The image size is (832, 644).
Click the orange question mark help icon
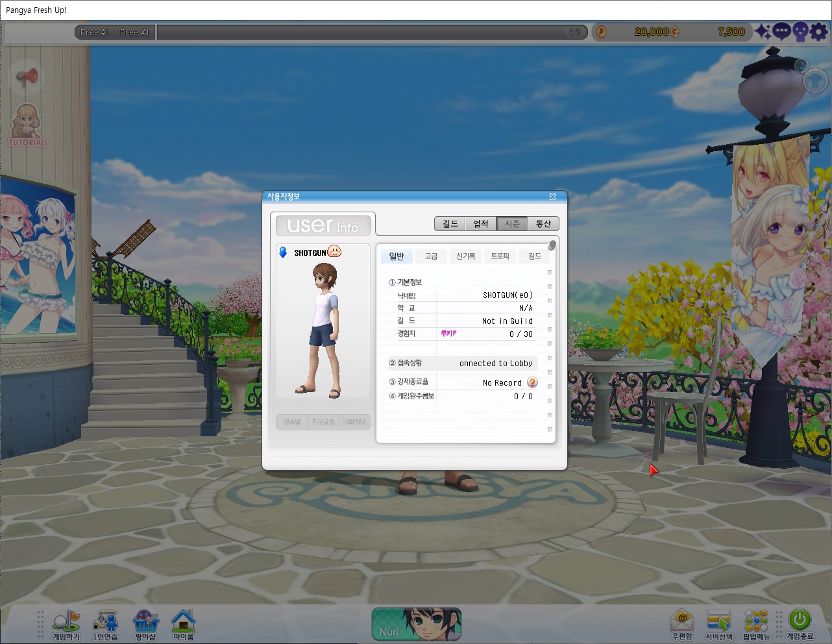[533, 382]
